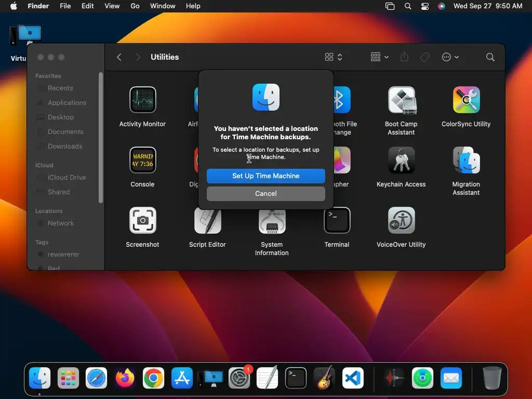532x399 pixels.
Task: Open Mail in the Dock
Action: (x=451, y=378)
